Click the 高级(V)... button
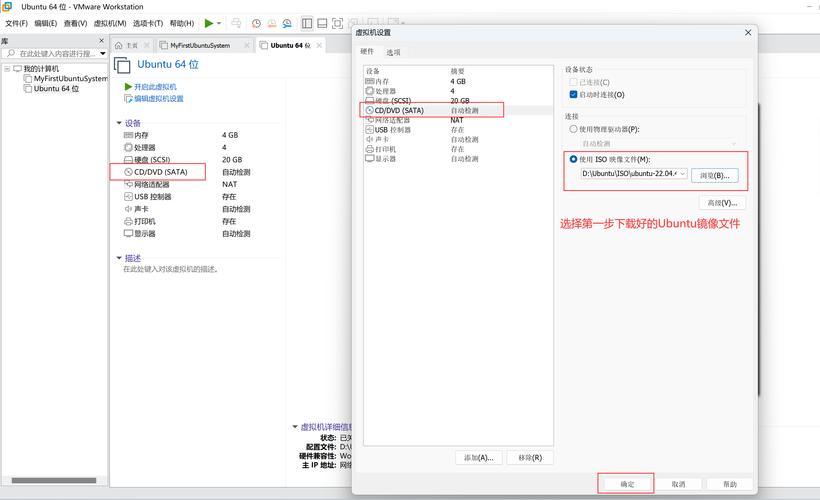 (722, 202)
